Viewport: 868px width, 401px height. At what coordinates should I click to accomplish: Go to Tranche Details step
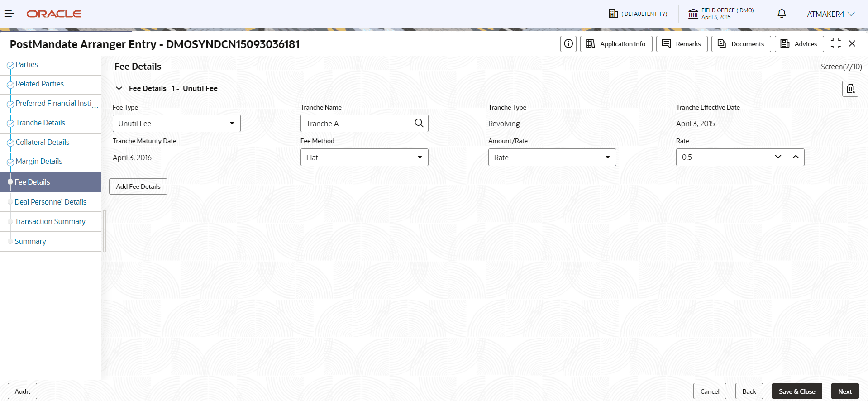click(x=40, y=123)
